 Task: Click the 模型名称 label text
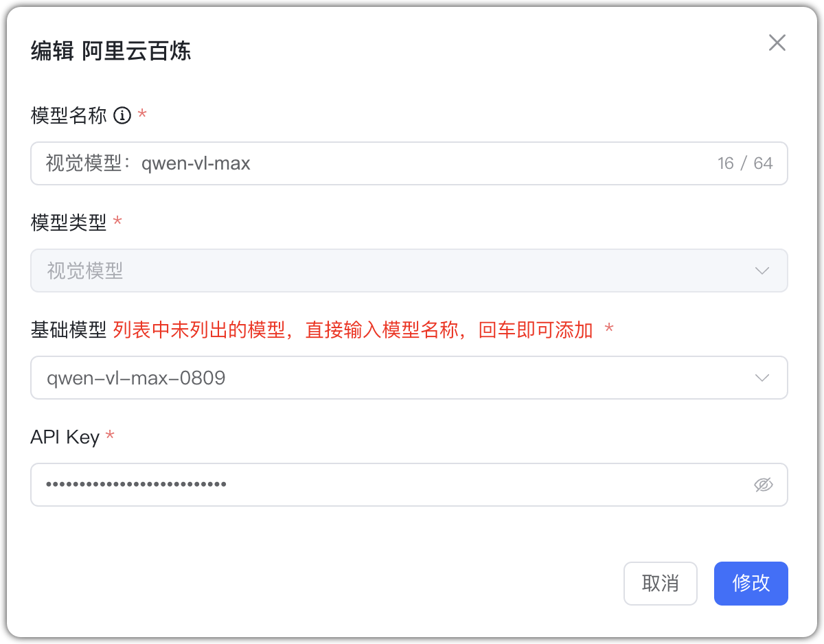[x=69, y=115]
